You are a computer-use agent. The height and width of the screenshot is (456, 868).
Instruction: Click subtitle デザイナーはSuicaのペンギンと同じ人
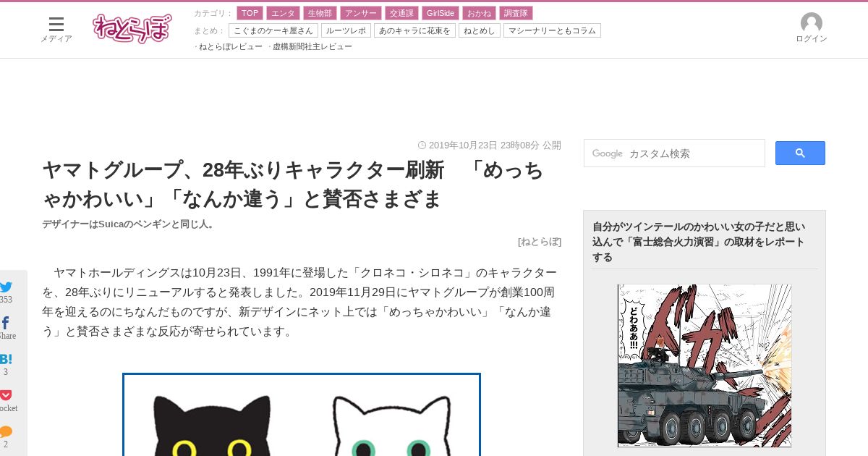[x=128, y=224]
